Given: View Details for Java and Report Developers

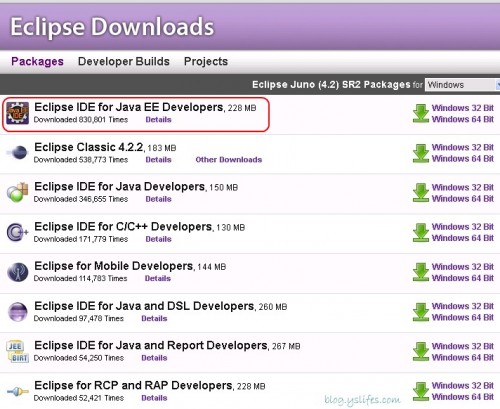Looking at the screenshot, I should pos(154,358).
